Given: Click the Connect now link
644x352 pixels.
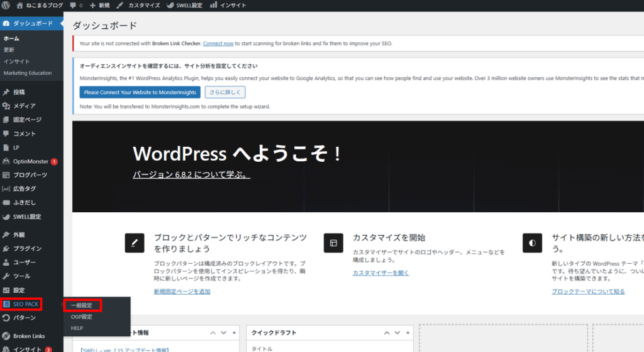Looking at the screenshot, I should click(x=218, y=43).
